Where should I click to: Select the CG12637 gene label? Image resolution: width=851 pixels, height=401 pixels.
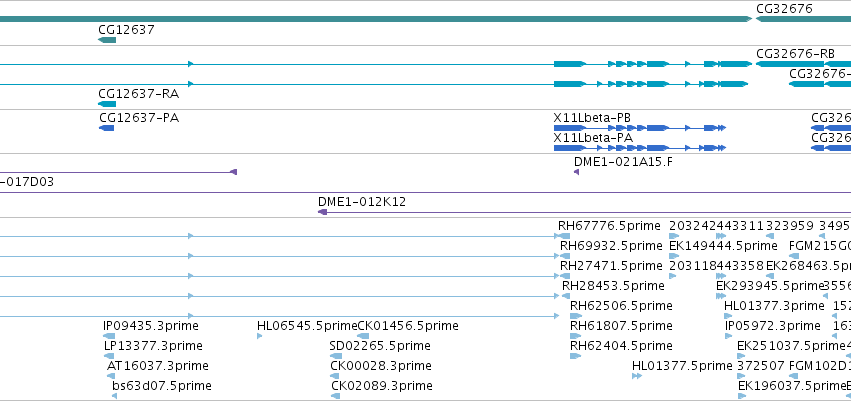click(126, 30)
